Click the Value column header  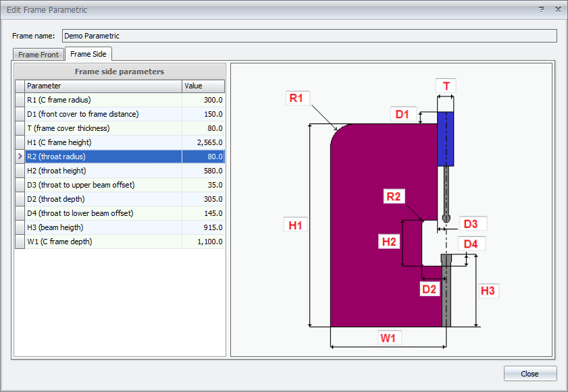[203, 86]
